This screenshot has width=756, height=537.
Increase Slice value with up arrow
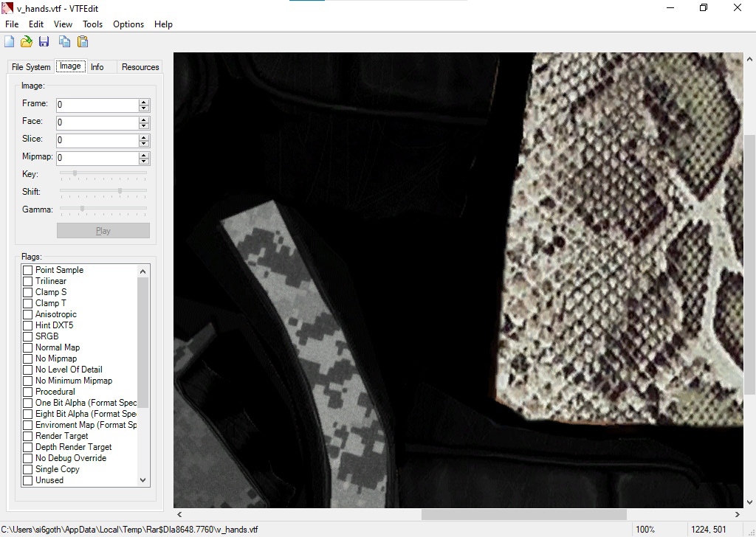[144, 137]
